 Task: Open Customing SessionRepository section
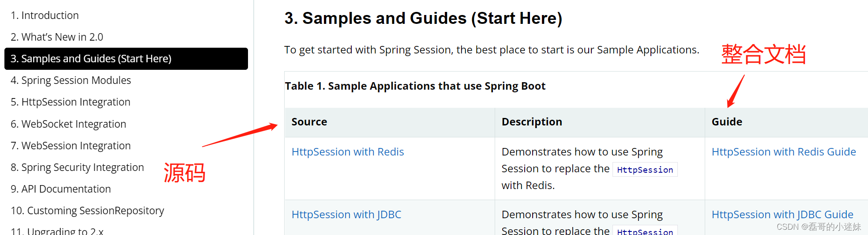(x=87, y=211)
